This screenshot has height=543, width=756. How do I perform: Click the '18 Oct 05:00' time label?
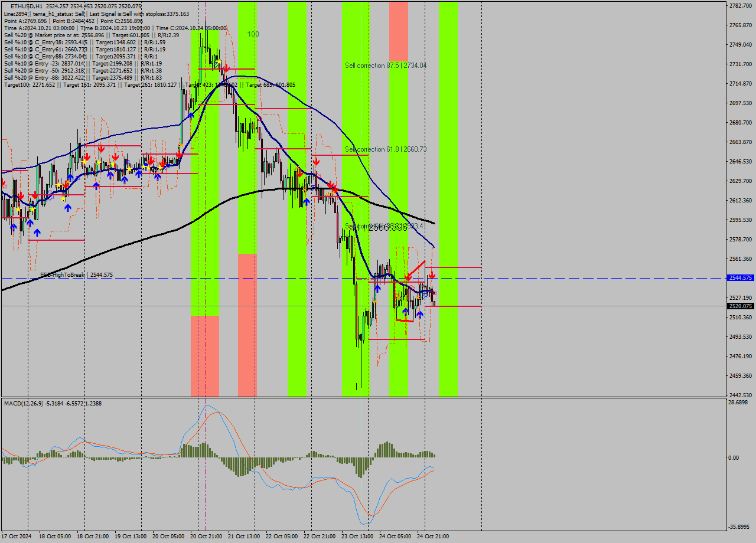pos(54,537)
